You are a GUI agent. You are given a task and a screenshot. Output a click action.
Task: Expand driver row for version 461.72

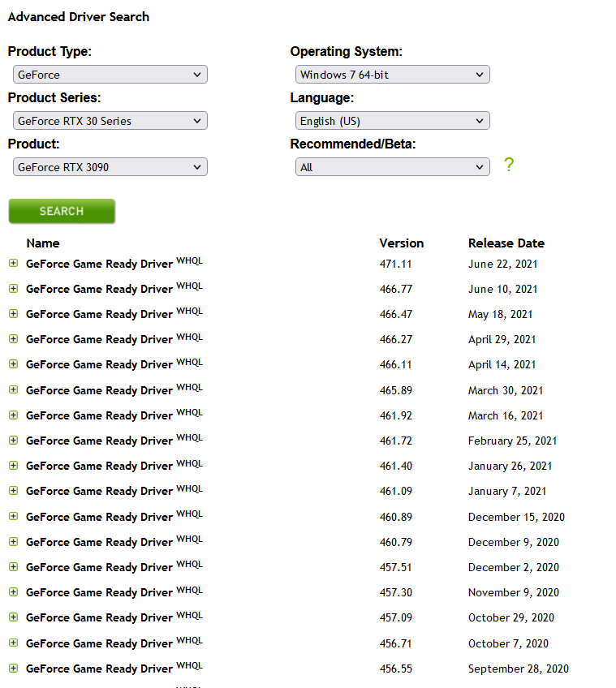click(14, 440)
